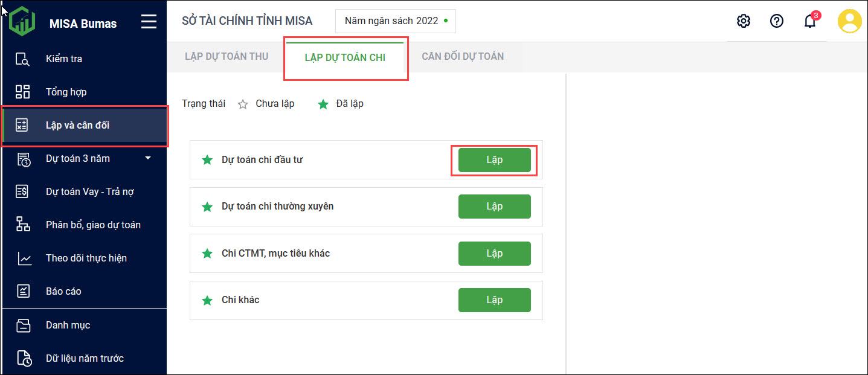Open Dự toán Vay - Trả nợ menu

(x=89, y=191)
